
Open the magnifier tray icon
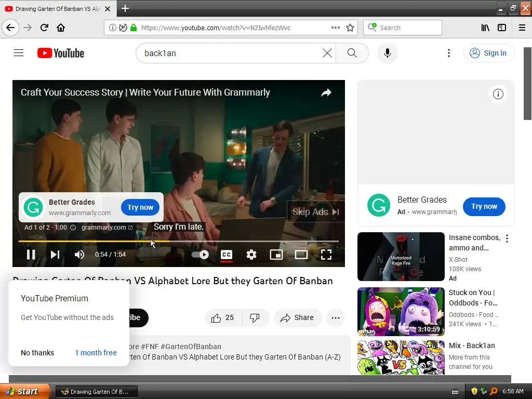tap(494, 391)
